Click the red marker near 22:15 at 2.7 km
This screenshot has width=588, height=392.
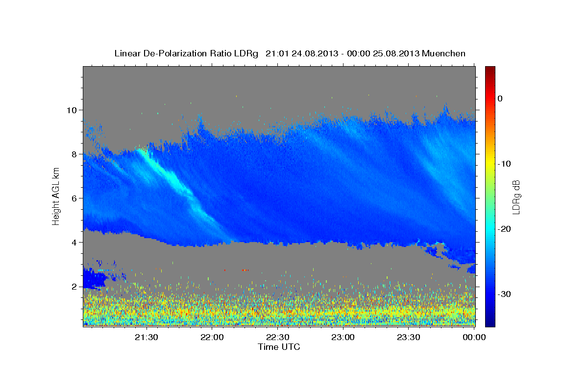click(x=245, y=270)
